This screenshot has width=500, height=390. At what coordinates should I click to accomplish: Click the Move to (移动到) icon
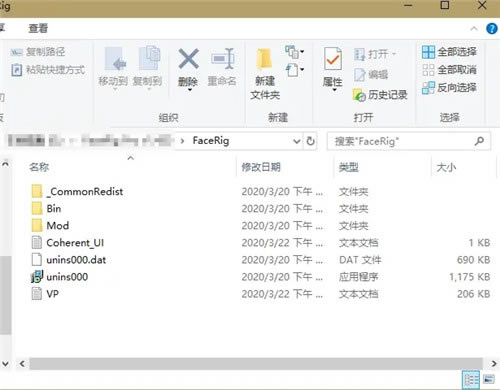(114, 59)
